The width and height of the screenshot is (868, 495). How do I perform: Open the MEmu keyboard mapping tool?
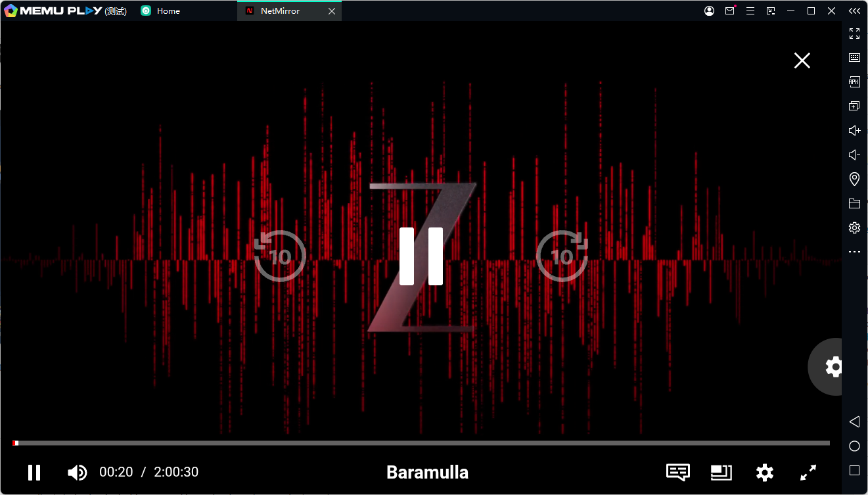pyautogui.click(x=854, y=58)
